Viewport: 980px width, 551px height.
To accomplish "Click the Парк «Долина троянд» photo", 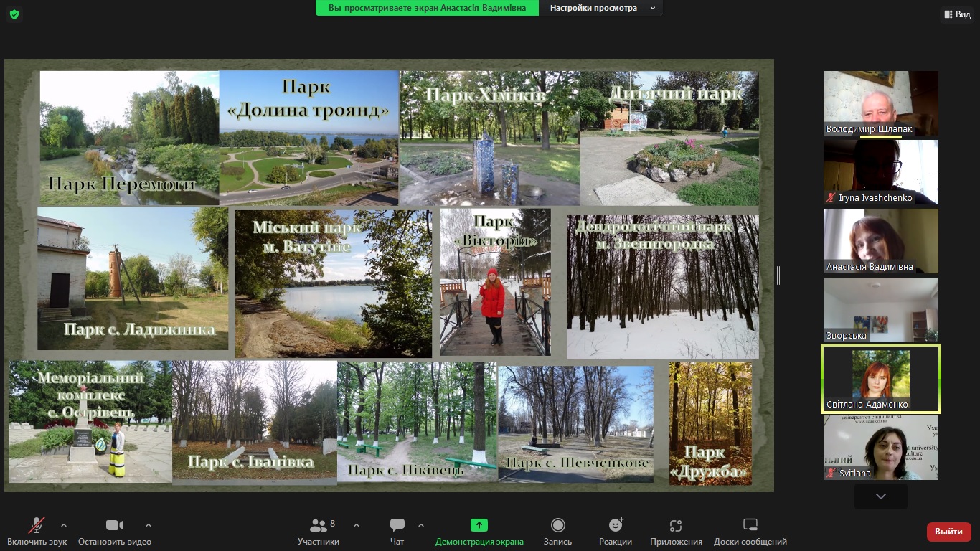I will point(308,138).
